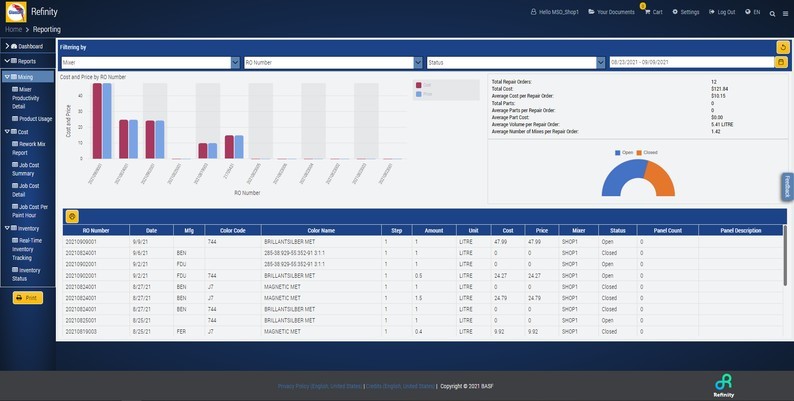Sort table by Cost column

click(508, 230)
